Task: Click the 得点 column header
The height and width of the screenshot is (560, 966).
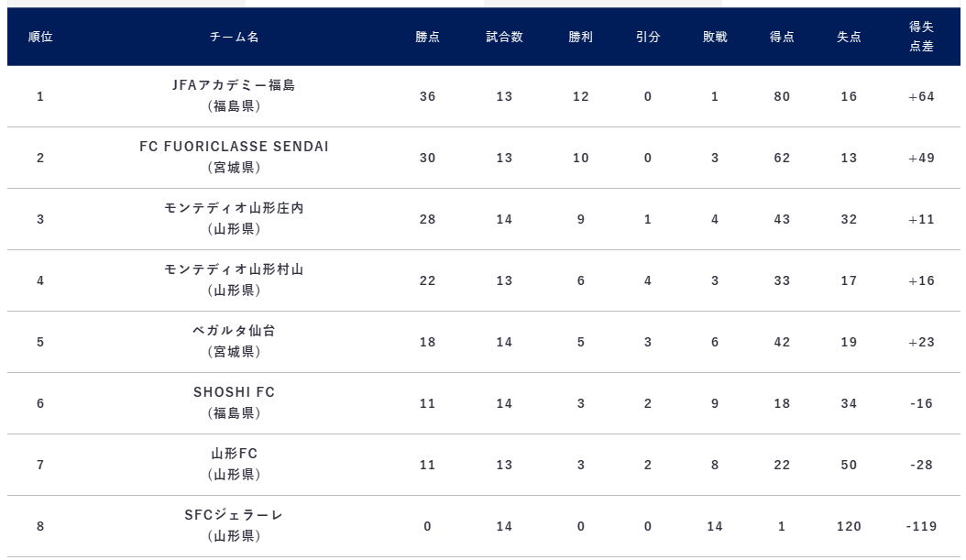Action: (x=782, y=37)
